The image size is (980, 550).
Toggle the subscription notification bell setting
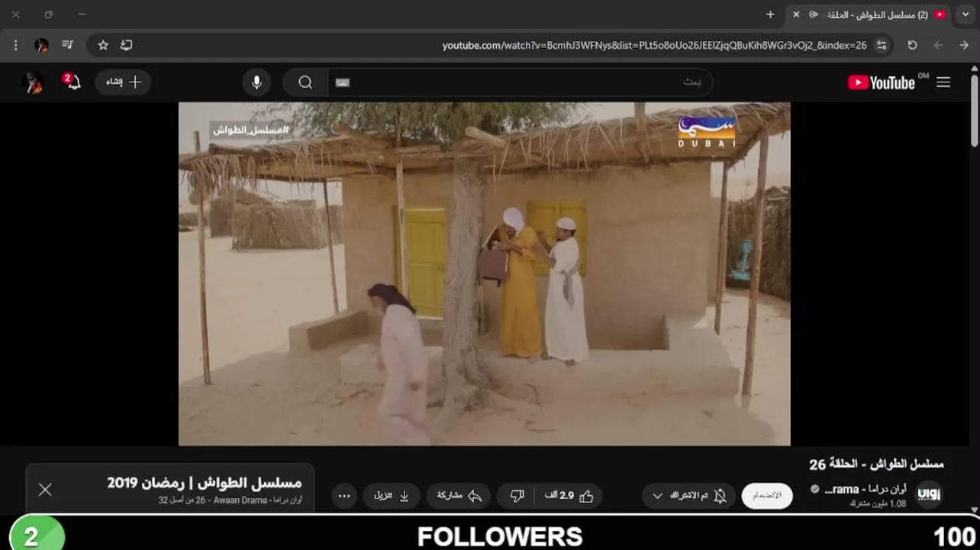(720, 496)
